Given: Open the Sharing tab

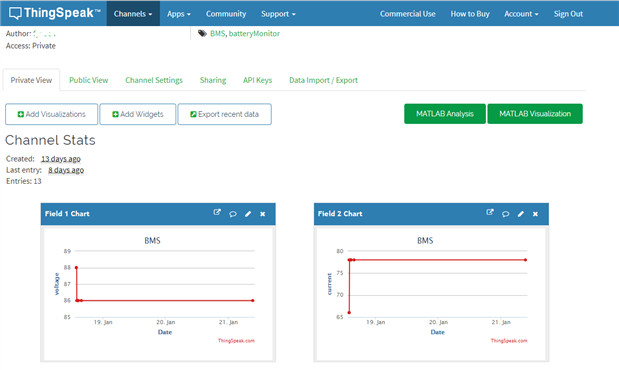Looking at the screenshot, I should tap(213, 80).
